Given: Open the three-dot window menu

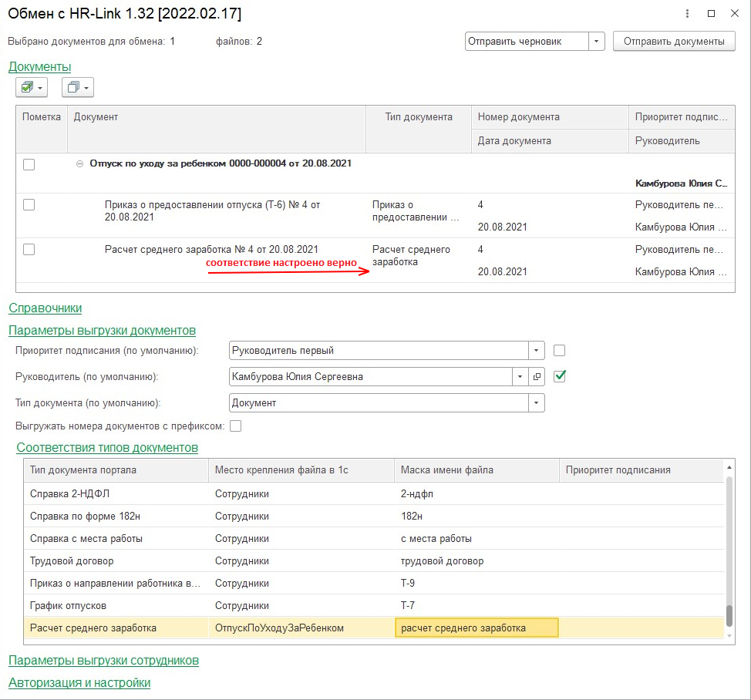Looking at the screenshot, I should (x=687, y=14).
